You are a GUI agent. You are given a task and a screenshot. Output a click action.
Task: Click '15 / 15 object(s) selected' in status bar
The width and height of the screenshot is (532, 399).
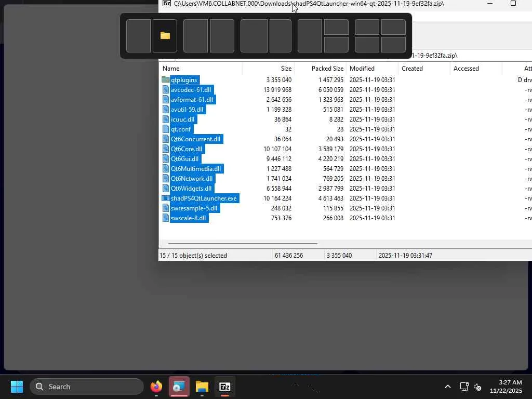point(193,256)
